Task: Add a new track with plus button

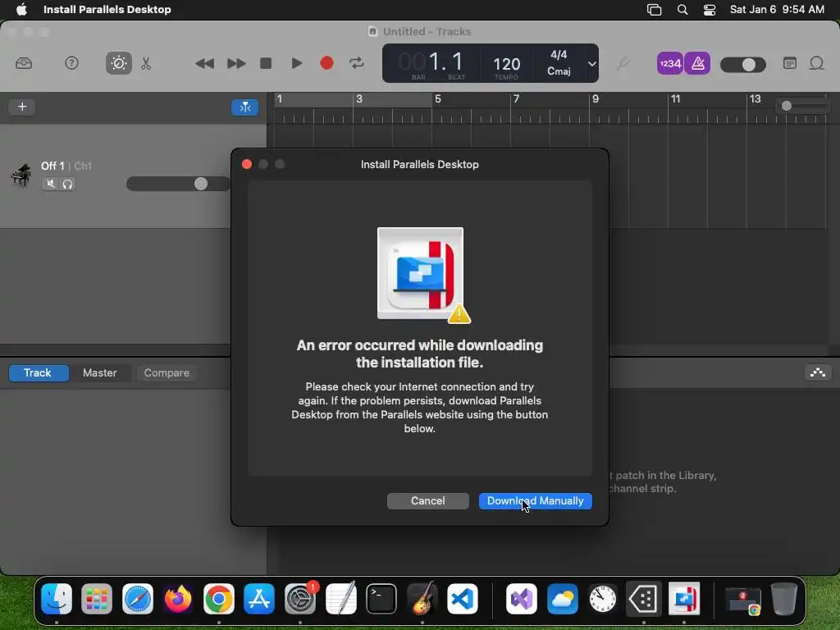Action: pyautogui.click(x=22, y=107)
